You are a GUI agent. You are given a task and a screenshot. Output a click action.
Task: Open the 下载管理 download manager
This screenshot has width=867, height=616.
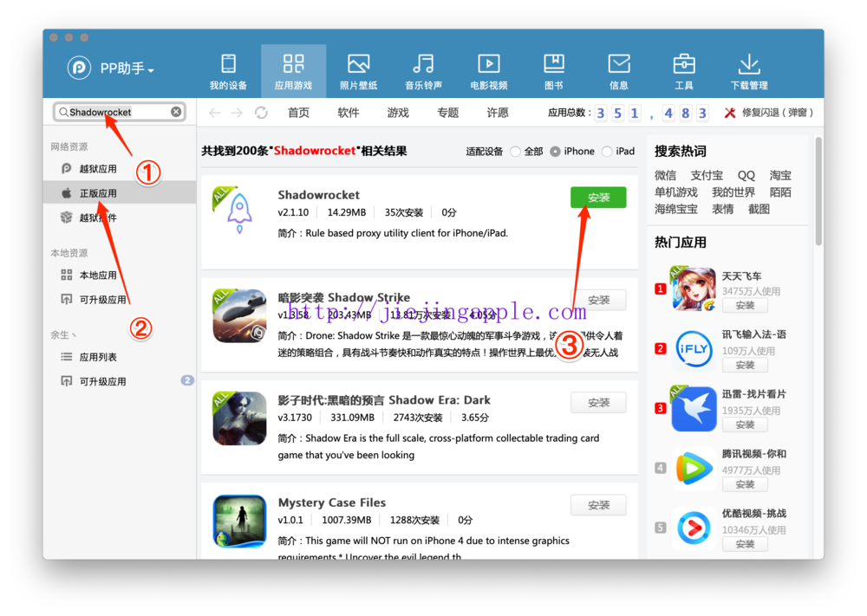[x=749, y=72]
